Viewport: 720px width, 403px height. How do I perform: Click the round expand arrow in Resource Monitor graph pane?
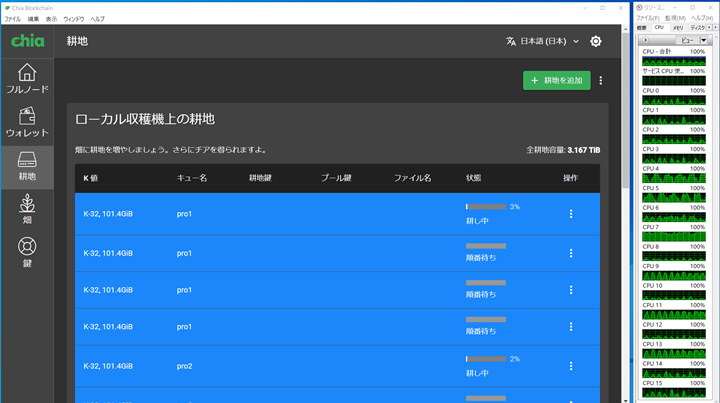coord(645,40)
